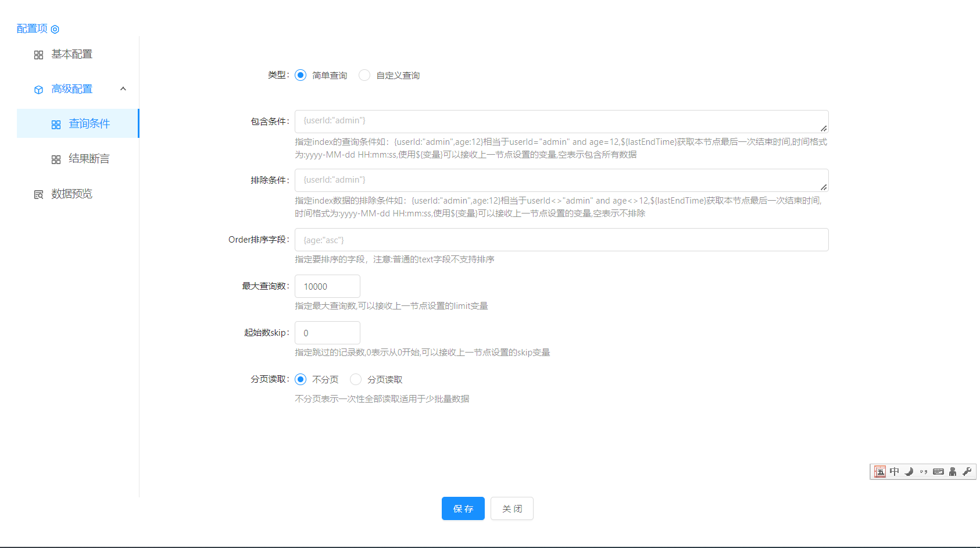Select the 自定义查询 radio option

point(364,75)
